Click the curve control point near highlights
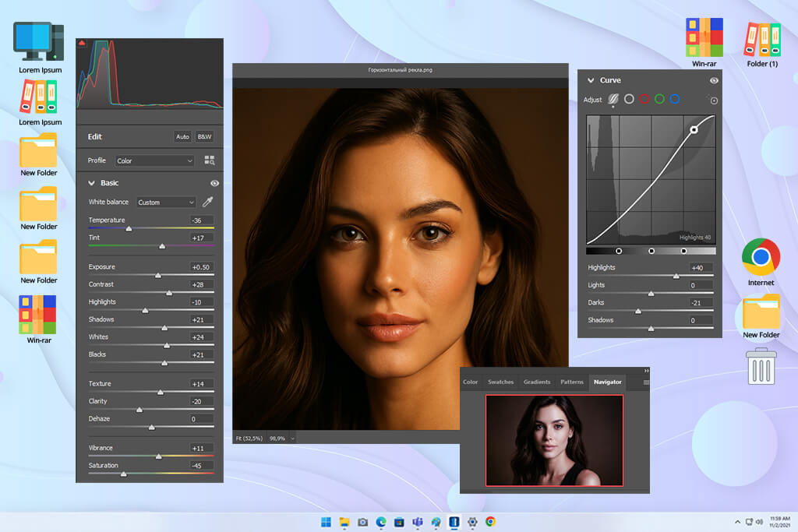Image resolution: width=798 pixels, height=532 pixels. 694,130
